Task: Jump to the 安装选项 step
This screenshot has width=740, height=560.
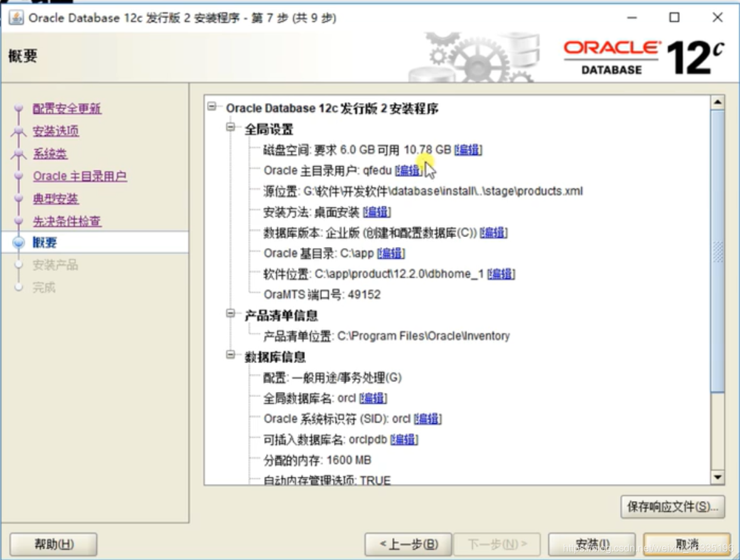Action: [56, 131]
